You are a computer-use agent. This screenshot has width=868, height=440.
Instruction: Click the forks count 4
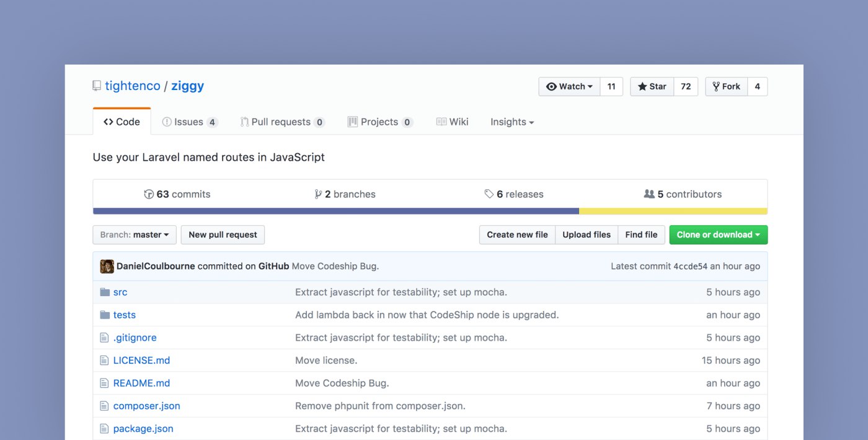(757, 87)
